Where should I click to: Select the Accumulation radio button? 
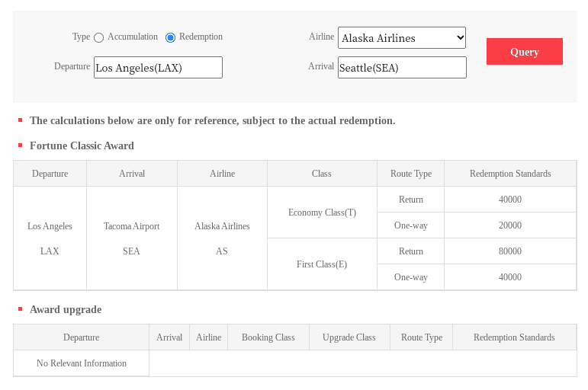tap(99, 37)
